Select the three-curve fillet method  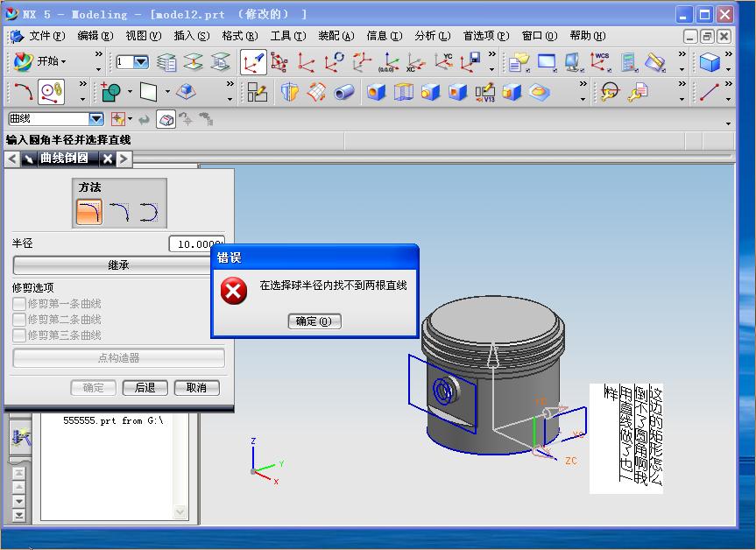(149, 212)
